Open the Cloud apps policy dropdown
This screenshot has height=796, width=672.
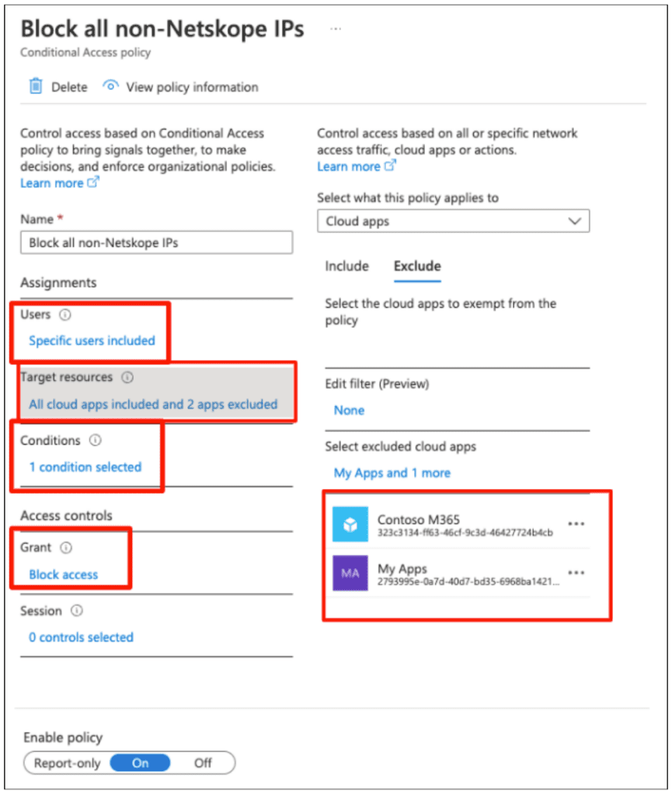click(575, 221)
